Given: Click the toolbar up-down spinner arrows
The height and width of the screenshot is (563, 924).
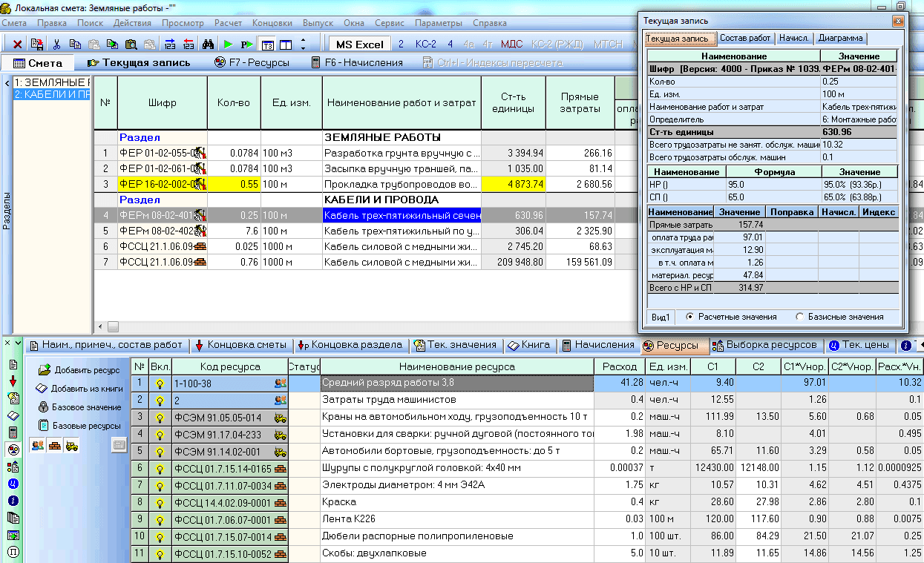Looking at the screenshot, I should (x=303, y=45).
